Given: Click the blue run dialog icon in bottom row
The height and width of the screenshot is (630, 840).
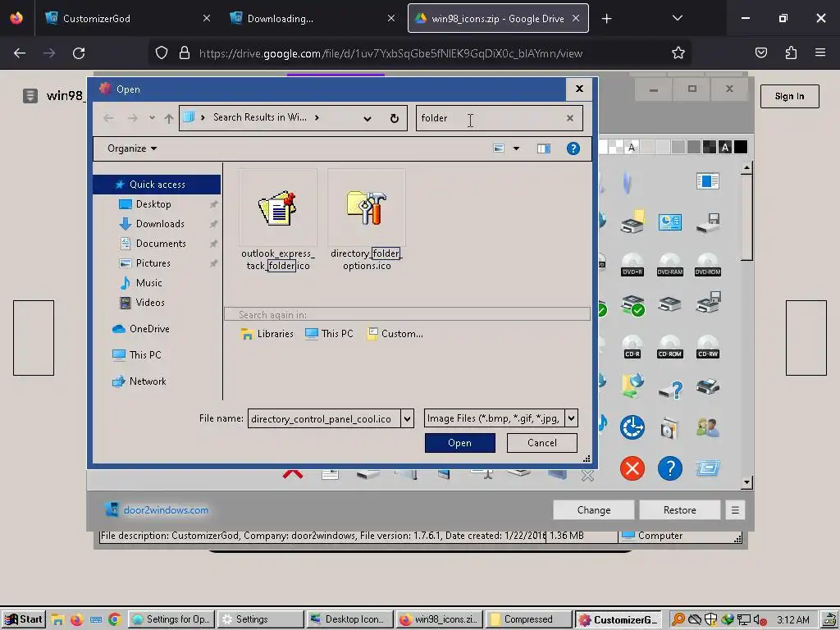Looking at the screenshot, I should point(708,468).
